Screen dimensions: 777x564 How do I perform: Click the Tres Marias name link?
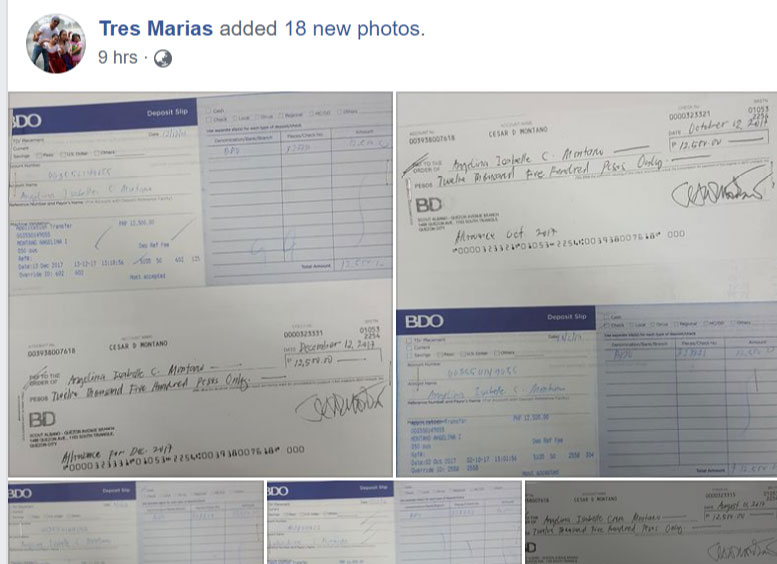(156, 28)
